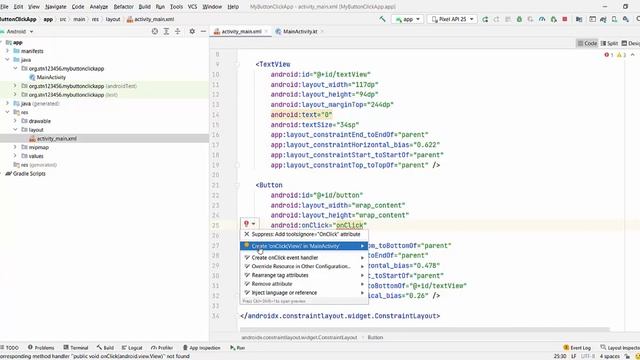Open the Build menu
Image resolution: width=640 pixels, height=360 pixels.
point(144,7)
